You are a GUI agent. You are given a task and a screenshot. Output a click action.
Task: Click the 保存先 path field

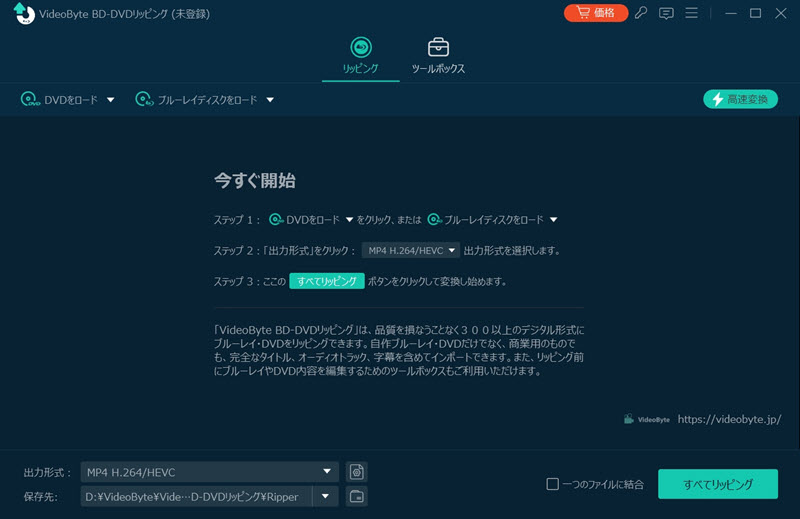196,496
